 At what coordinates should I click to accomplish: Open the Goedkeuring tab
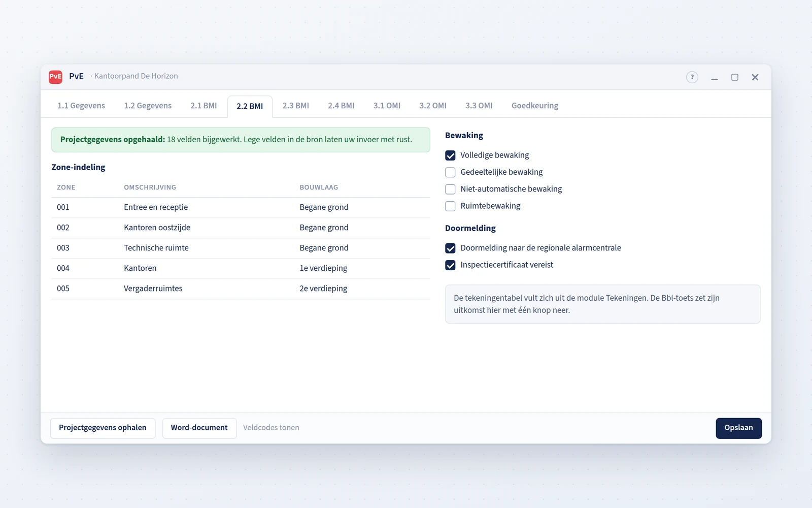535,106
